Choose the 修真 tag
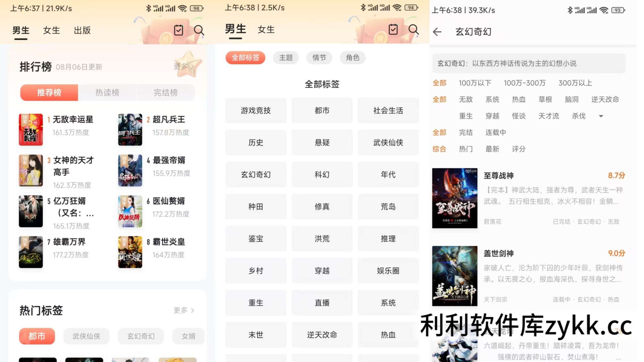This screenshot has width=644, height=362. coord(322,207)
